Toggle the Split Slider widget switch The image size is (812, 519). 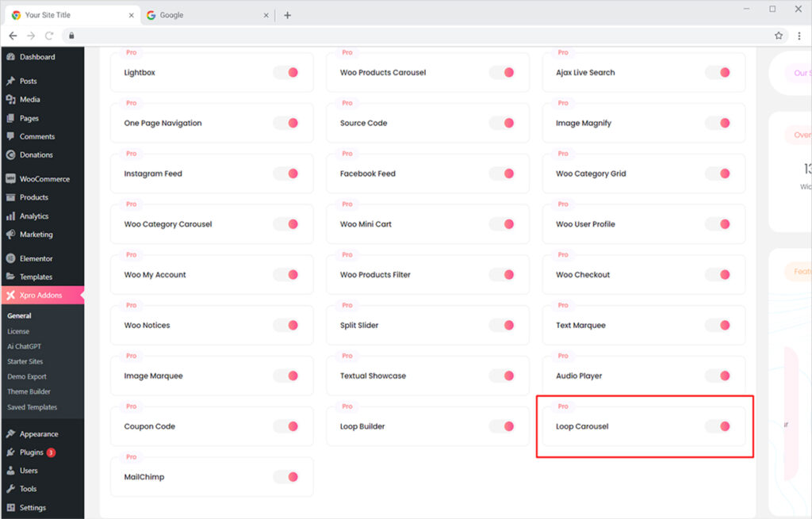pyautogui.click(x=504, y=325)
